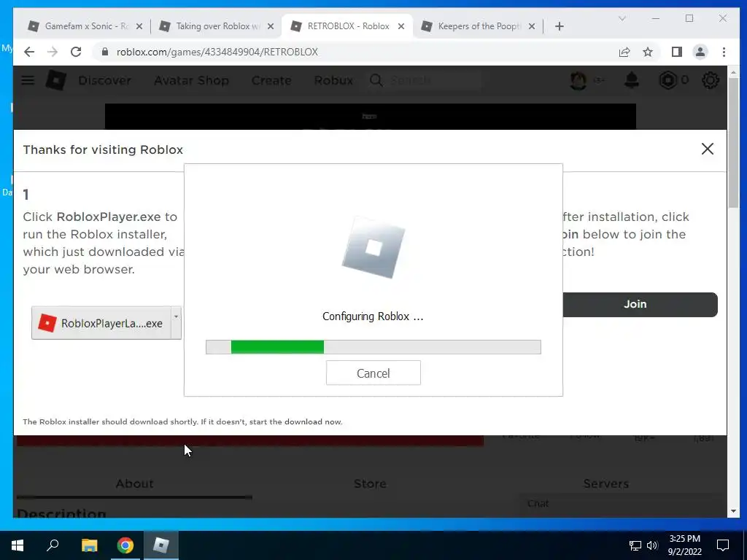The image size is (747, 560).
Task: Click the Roblox home logo
Action: pos(55,80)
